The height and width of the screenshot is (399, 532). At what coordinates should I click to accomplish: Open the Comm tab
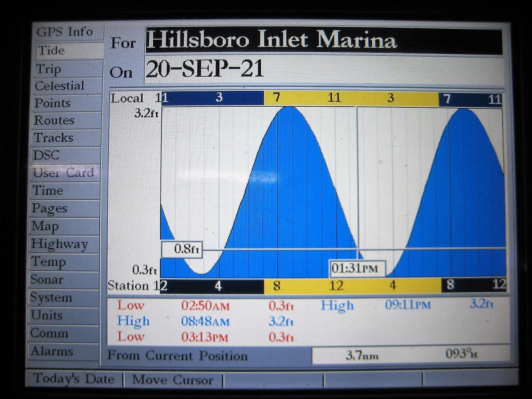(x=64, y=333)
